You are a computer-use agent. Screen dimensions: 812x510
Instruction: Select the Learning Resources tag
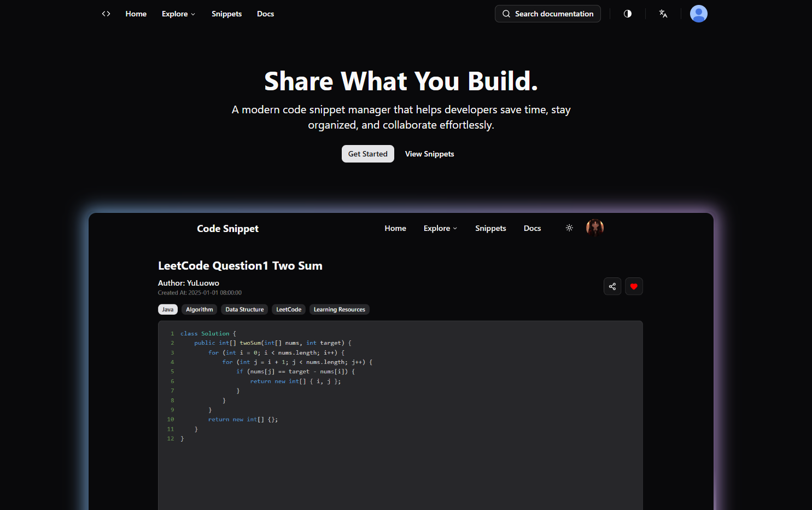click(x=340, y=310)
